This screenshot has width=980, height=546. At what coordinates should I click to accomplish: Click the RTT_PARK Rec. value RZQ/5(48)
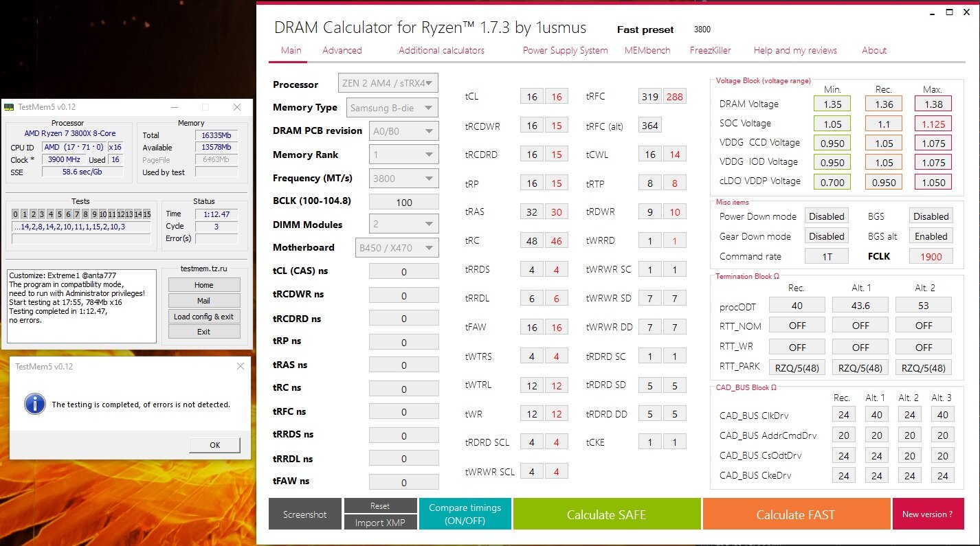coord(797,368)
